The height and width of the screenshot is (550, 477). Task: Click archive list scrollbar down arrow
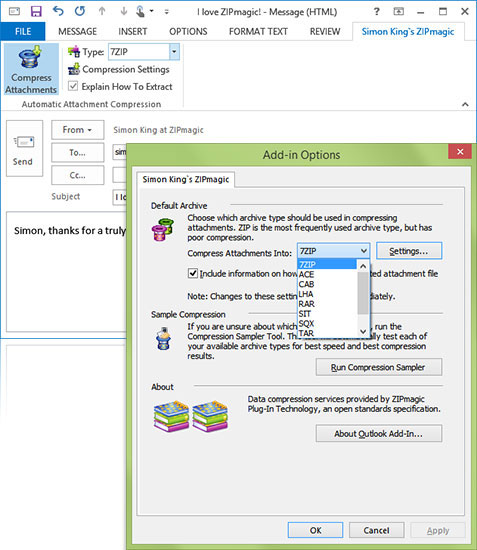point(363,331)
